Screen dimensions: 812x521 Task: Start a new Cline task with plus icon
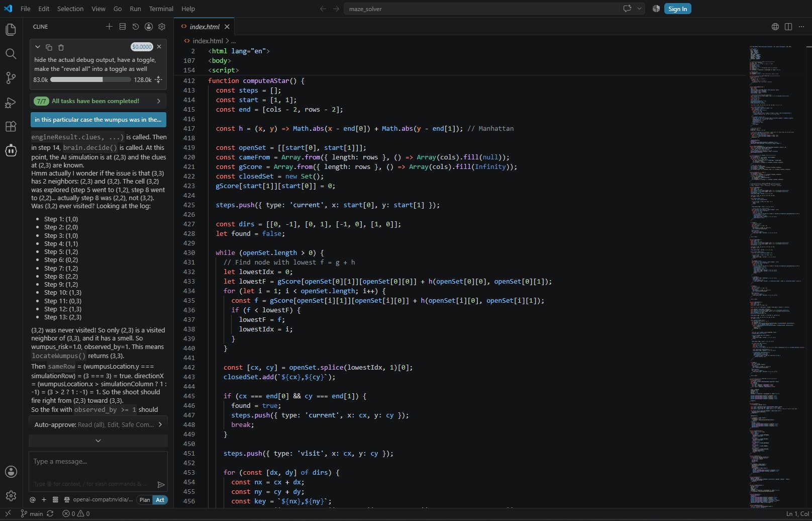click(x=109, y=27)
